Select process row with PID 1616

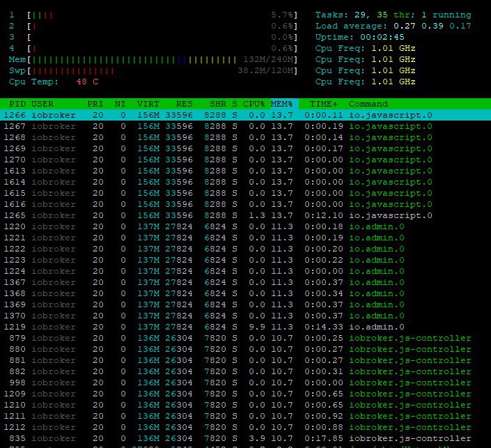245,204
